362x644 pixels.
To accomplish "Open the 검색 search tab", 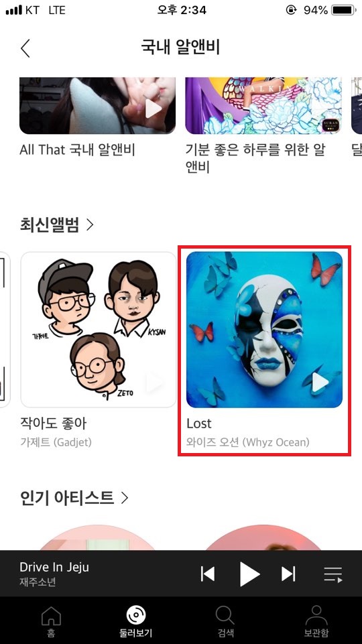I will (225, 621).
